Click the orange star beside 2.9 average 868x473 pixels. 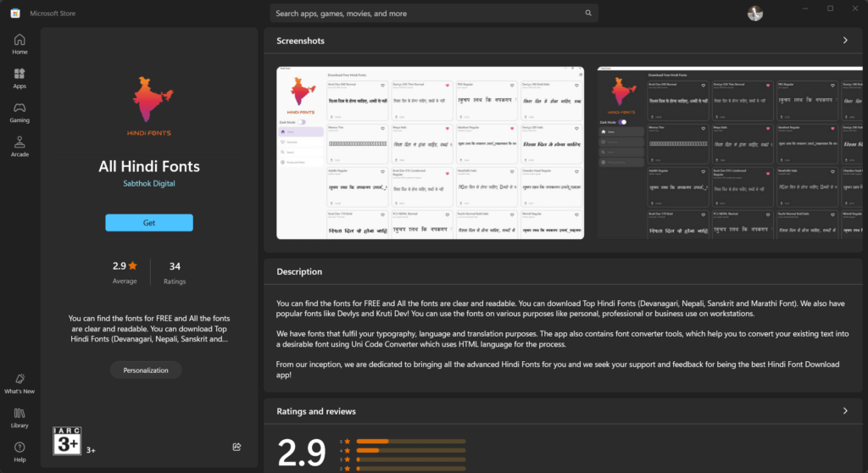(133, 266)
